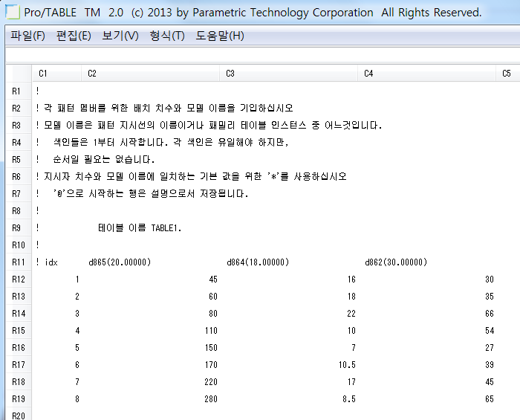Click the d864 value 18 cell
This screenshot has height=420, width=520.
[352, 297]
